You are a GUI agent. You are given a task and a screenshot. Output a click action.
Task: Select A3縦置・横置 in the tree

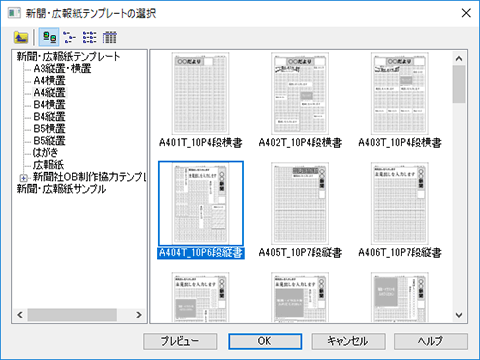62,69
